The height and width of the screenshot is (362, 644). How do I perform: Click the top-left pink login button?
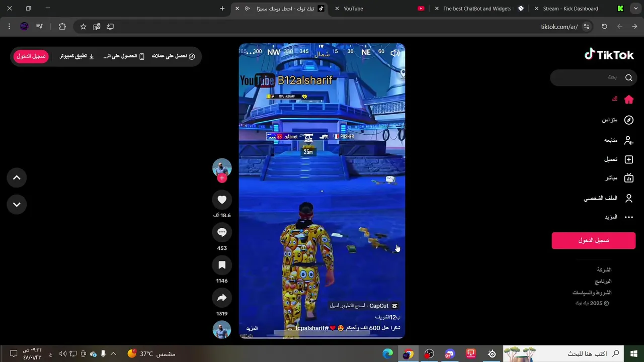[x=31, y=56]
